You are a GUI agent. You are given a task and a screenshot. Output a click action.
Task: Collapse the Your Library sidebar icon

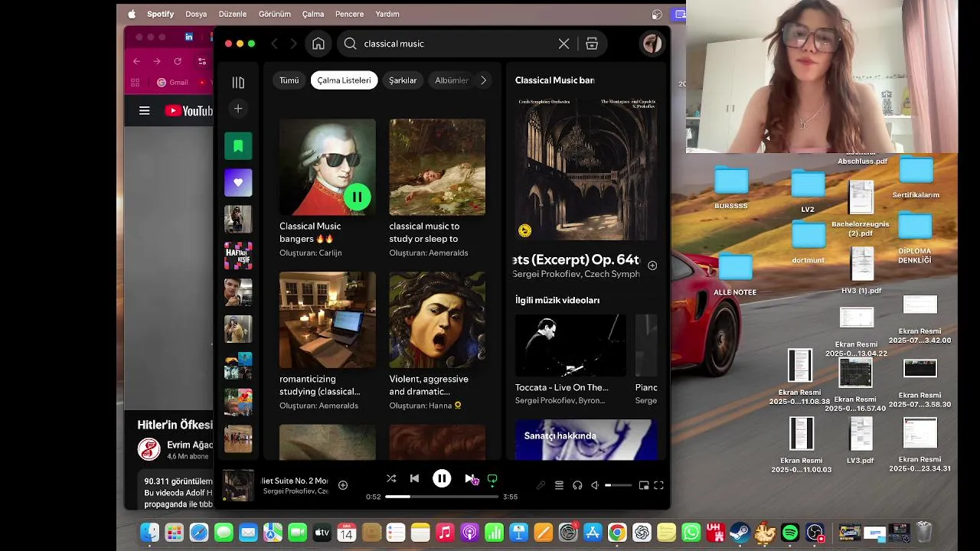pyautogui.click(x=238, y=82)
